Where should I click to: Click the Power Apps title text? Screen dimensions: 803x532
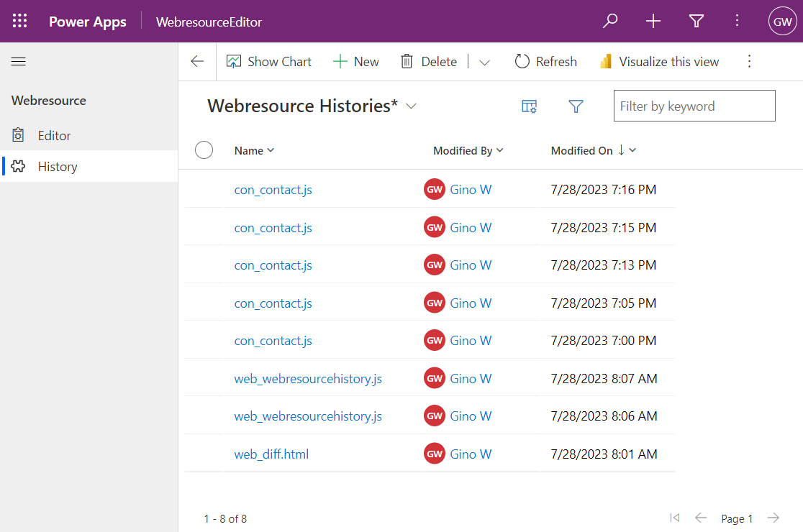pyautogui.click(x=88, y=22)
